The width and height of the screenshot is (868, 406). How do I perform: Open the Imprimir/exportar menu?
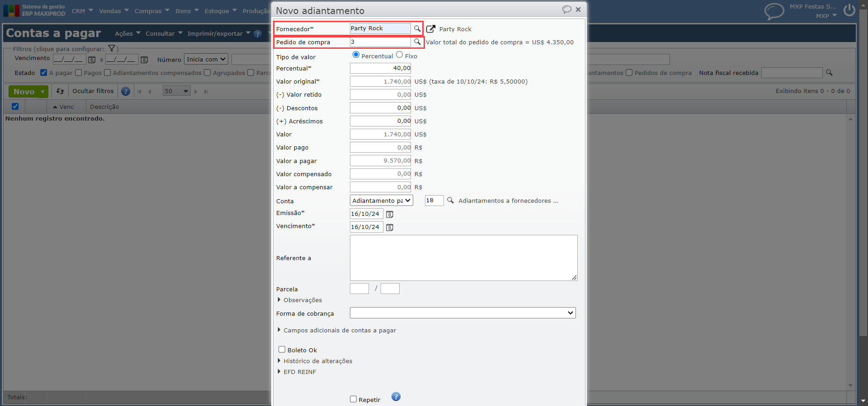219,33
